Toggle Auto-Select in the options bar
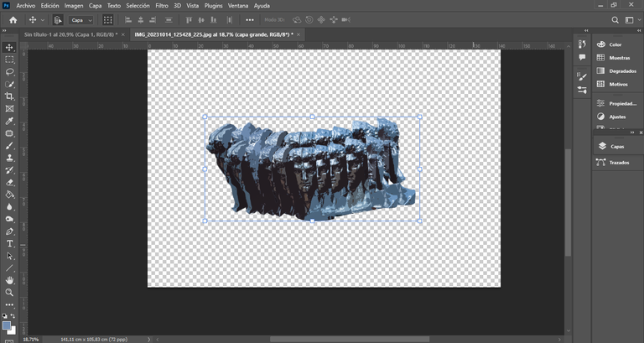Viewport: 644px width, 343px height. click(58, 20)
